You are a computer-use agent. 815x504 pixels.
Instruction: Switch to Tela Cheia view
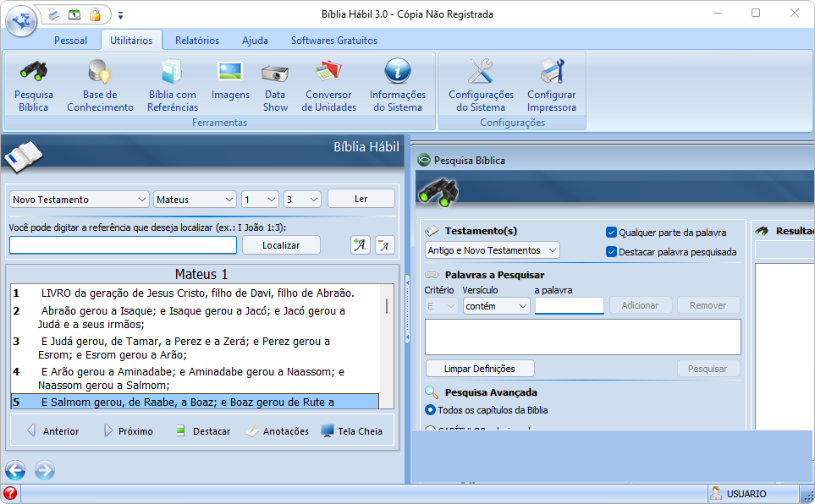[x=352, y=430]
